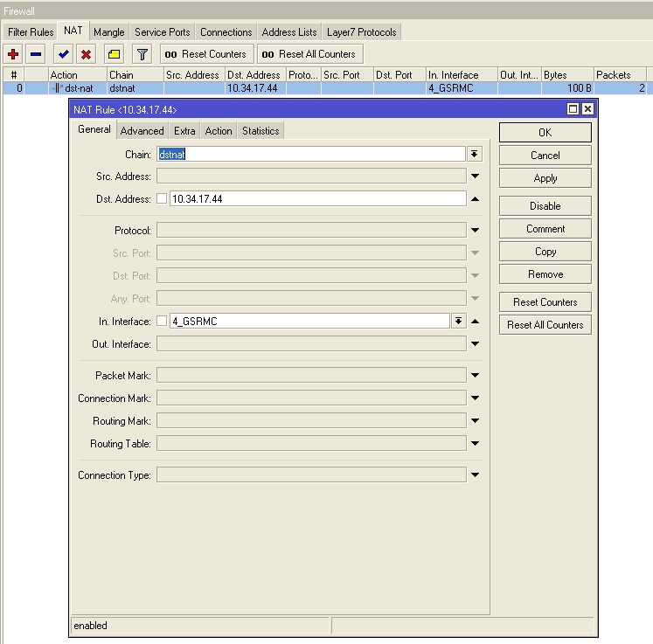Open the Service Ports tab
The width and height of the screenshot is (653, 644).
pos(162,32)
